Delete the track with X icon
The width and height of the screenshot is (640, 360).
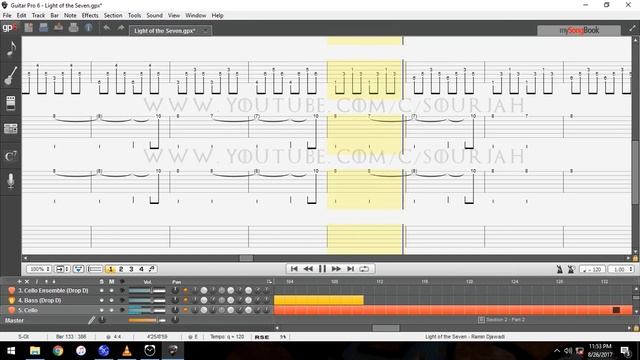coord(27,282)
